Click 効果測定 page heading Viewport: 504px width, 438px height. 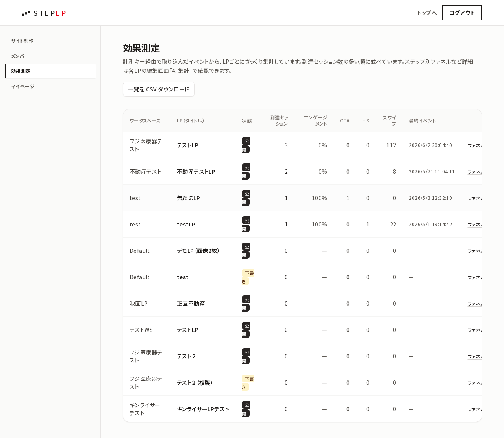(141, 48)
